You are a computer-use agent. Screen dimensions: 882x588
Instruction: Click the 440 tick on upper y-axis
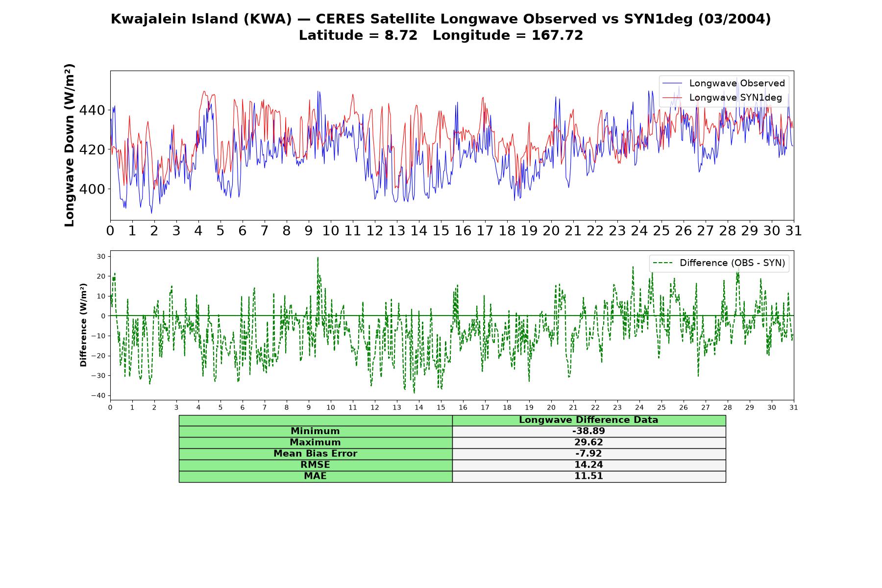(x=92, y=110)
